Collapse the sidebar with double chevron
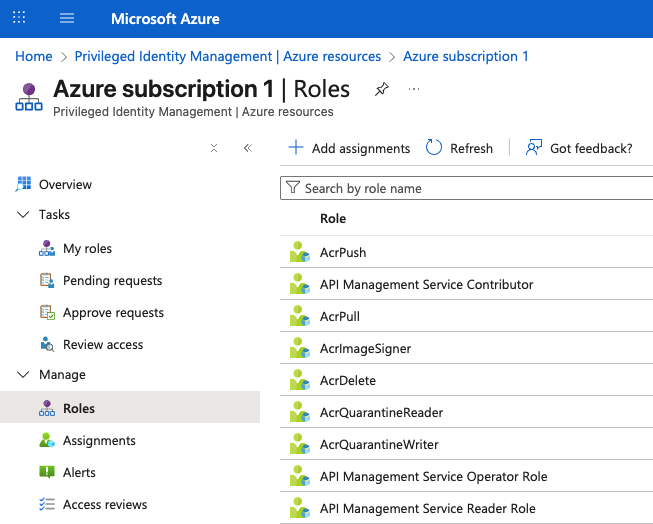 pos(247,148)
